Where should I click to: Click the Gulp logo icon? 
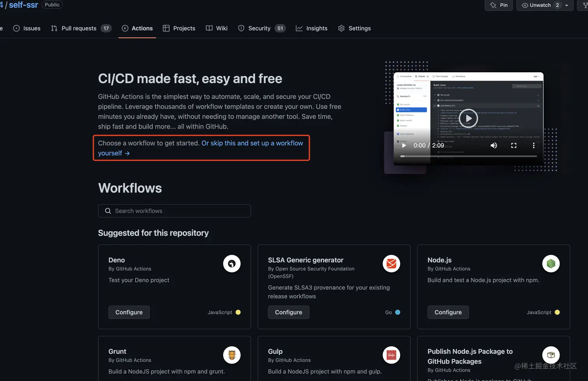pos(391,355)
